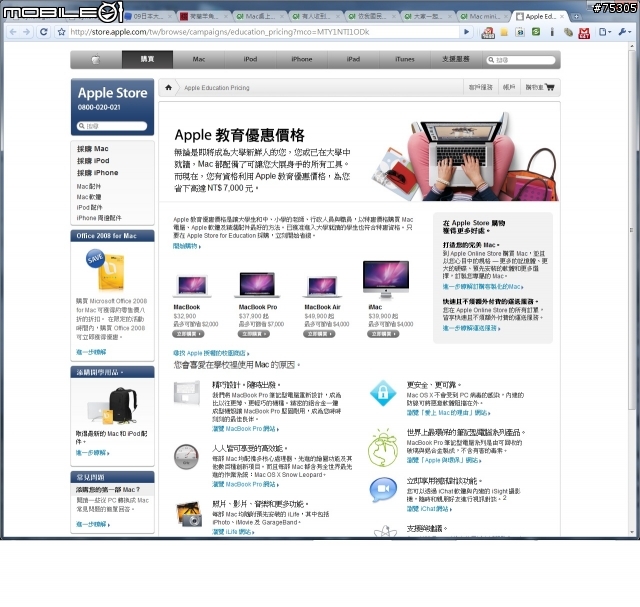Screen dimensions: 640x607
Task: Switch to the 'Apple Ed..' tab
Action: 540,16
